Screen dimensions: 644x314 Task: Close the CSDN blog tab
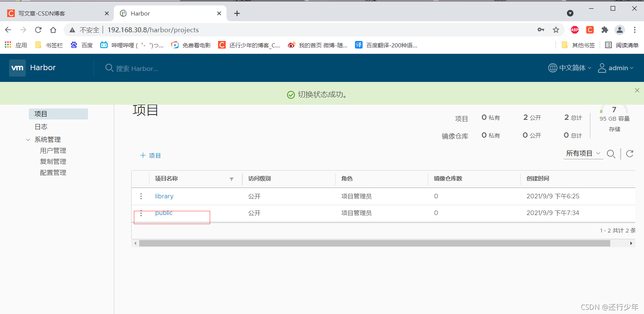click(x=107, y=13)
